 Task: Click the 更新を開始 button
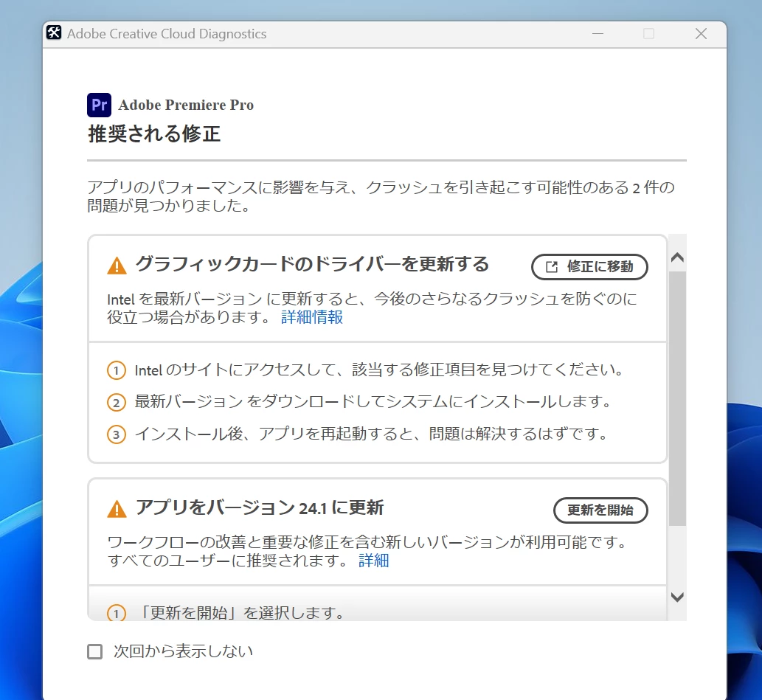click(x=600, y=510)
